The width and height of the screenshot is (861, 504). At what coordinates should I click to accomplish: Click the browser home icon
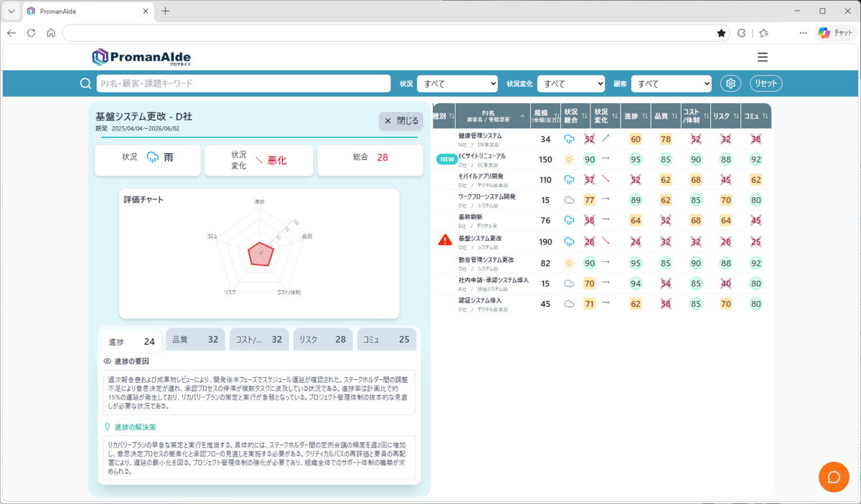[x=51, y=33]
